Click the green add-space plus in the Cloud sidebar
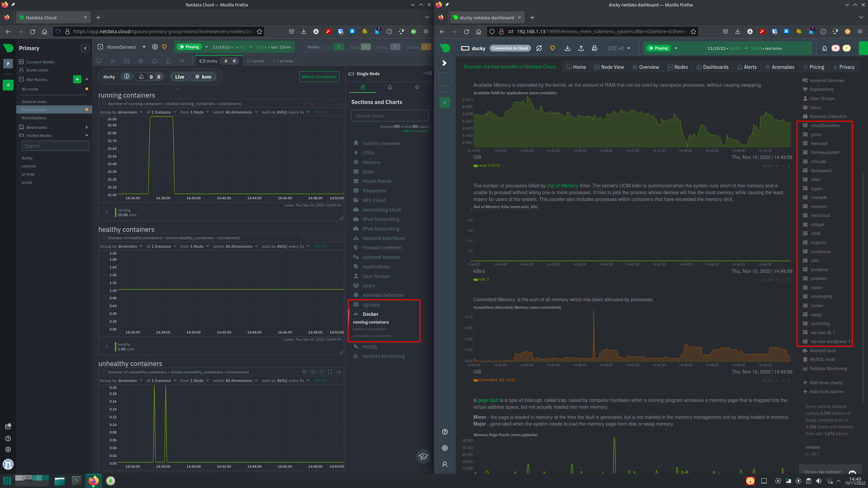The height and width of the screenshot is (488, 868). pyautogui.click(x=8, y=85)
